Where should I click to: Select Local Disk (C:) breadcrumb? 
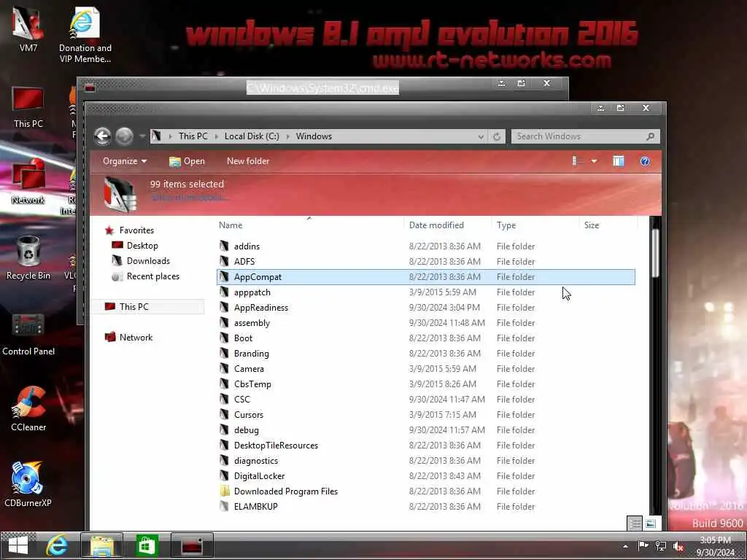(x=252, y=136)
